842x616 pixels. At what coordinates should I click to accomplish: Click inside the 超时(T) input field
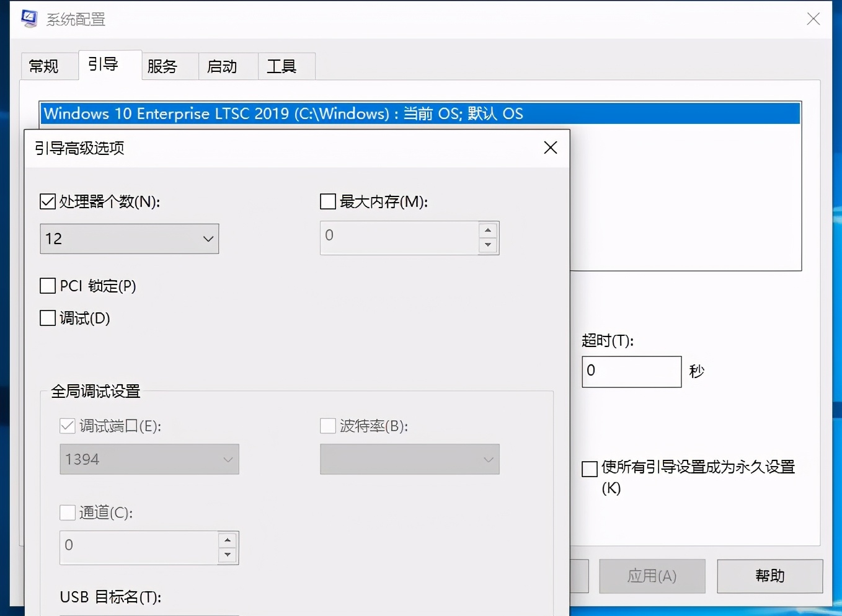631,371
